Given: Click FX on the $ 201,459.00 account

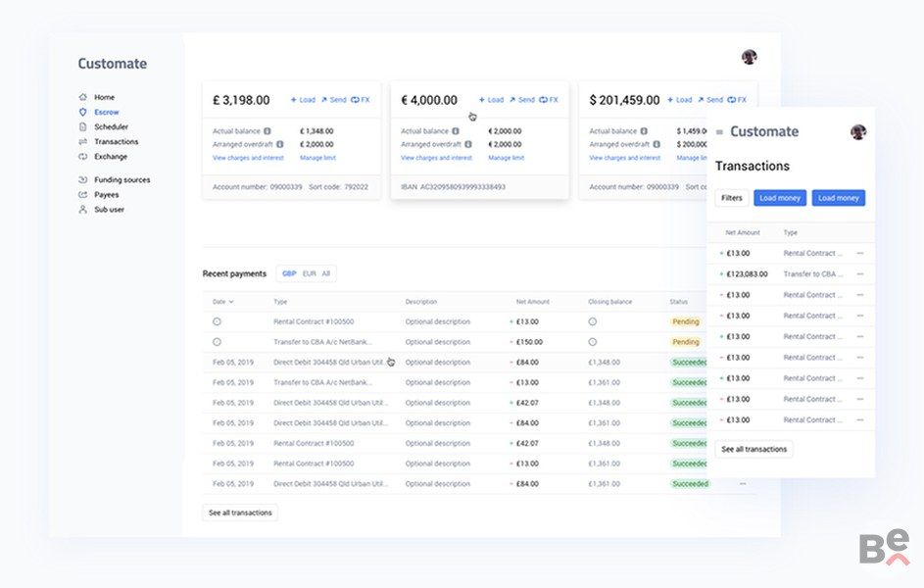Looking at the screenshot, I should (x=737, y=100).
